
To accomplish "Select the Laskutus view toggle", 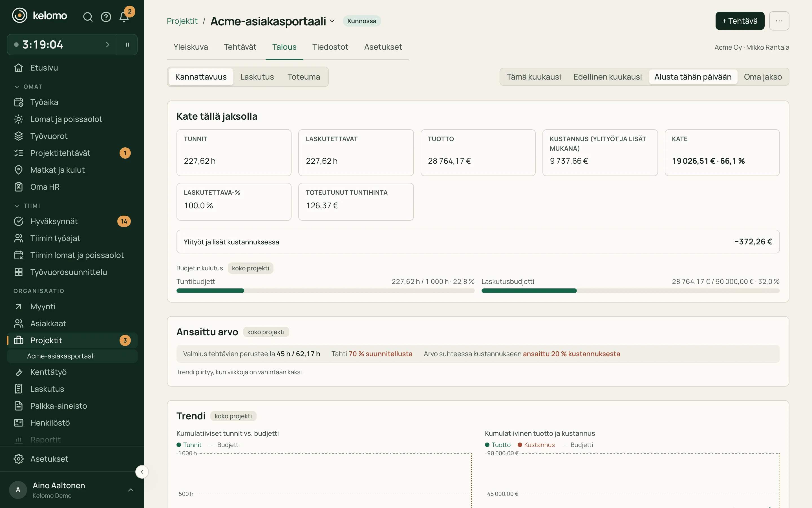I will (257, 76).
